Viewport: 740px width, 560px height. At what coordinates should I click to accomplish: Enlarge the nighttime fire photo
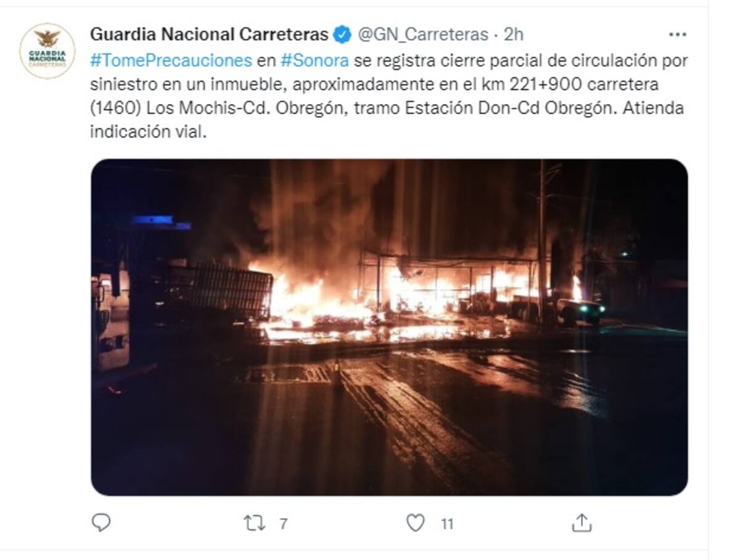pyautogui.click(x=389, y=327)
